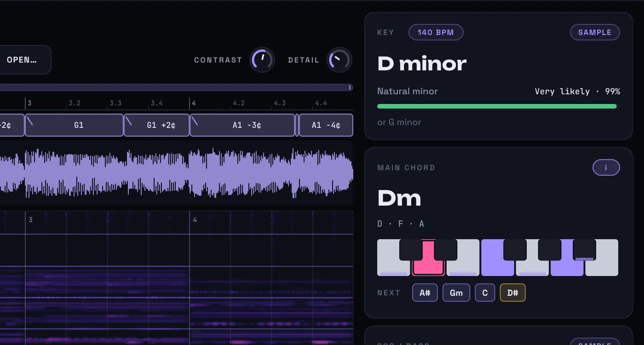644x345 pixels.
Task: Tap the F# black piano key
Action: tap(515, 249)
